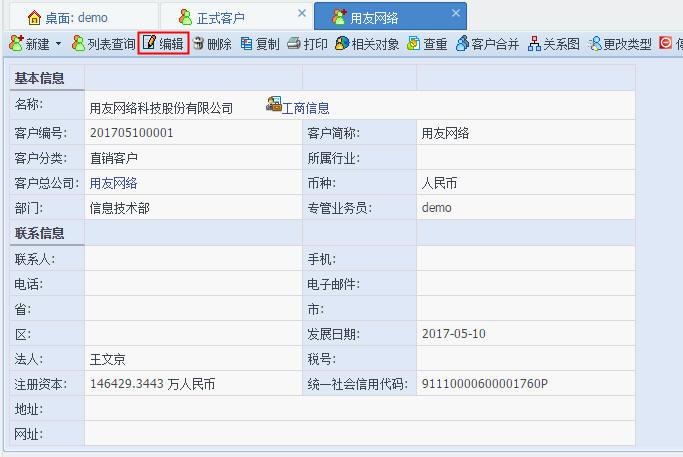
Task: Click 客户简称 value 用友网络
Action: pyautogui.click(x=445, y=133)
